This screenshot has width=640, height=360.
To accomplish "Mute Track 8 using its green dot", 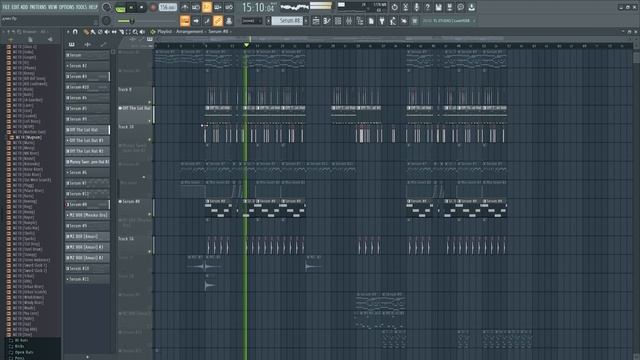I will click(149, 102).
